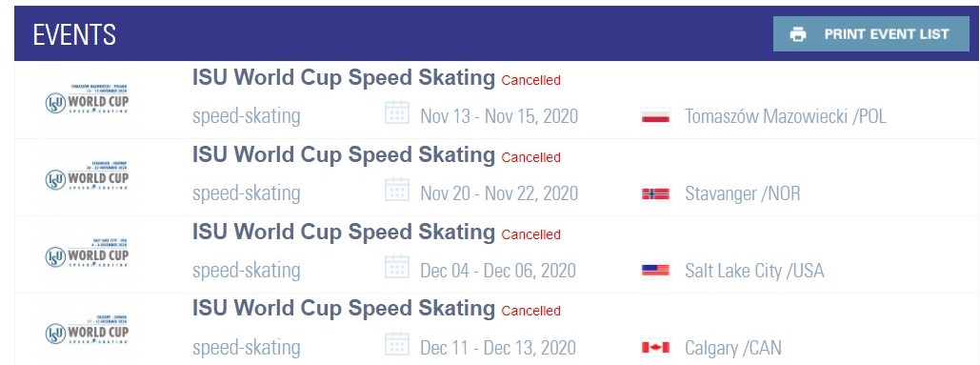The height and width of the screenshot is (365, 980).
Task: Open the Salt Lake City World Cup logo
Action: click(87, 253)
